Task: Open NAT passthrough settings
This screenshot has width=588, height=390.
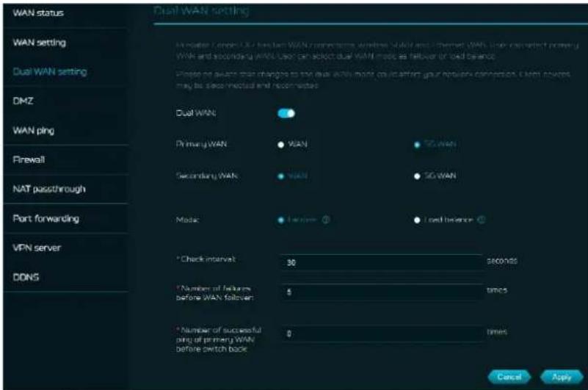Action: point(48,189)
